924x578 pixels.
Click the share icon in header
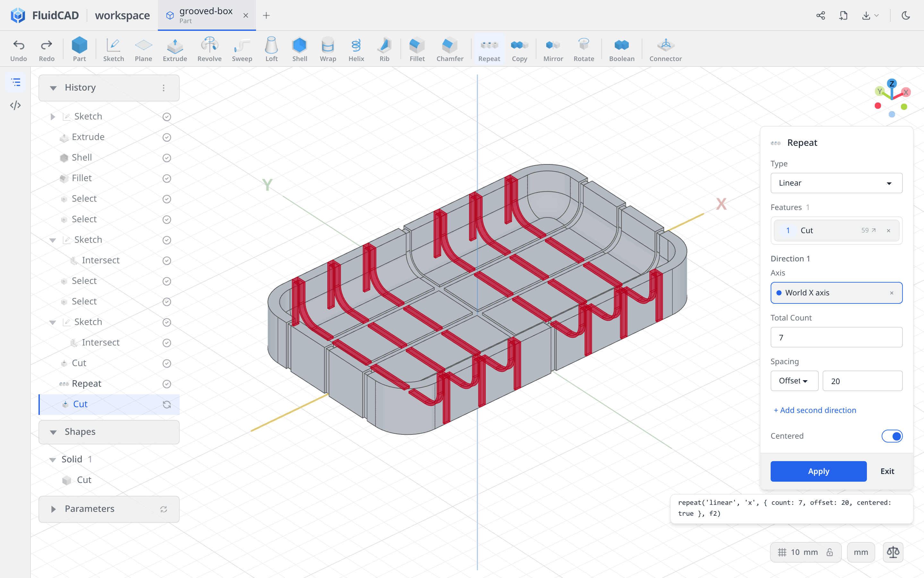click(820, 15)
